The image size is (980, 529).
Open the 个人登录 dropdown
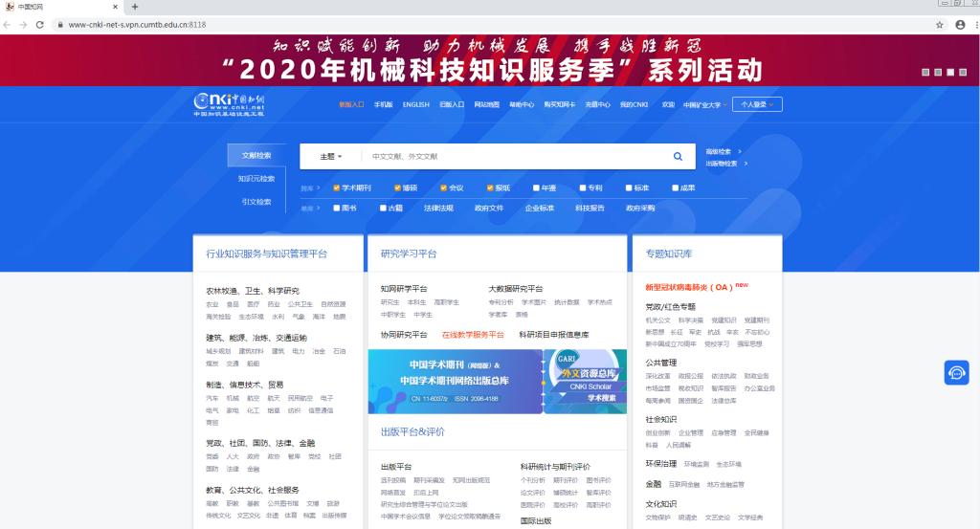(757, 104)
